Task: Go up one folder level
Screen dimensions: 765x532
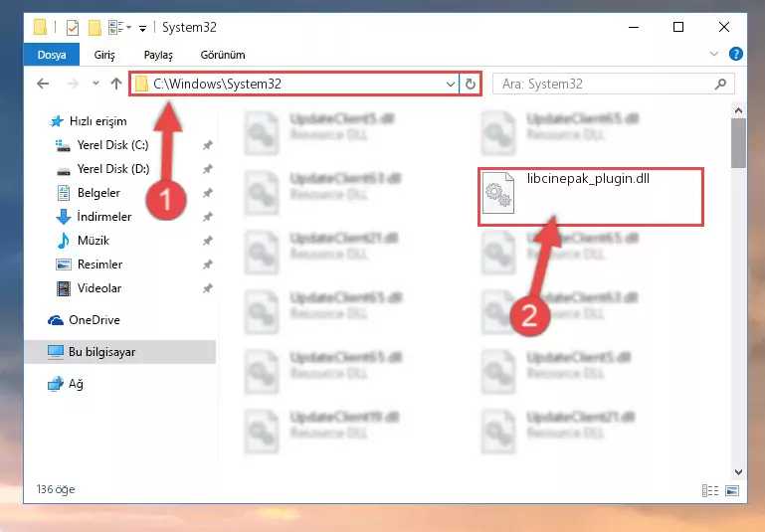Action: (x=116, y=84)
